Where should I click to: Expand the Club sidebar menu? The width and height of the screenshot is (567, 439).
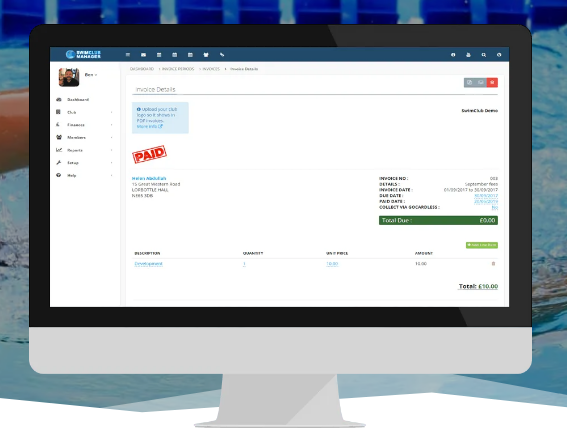point(84,112)
